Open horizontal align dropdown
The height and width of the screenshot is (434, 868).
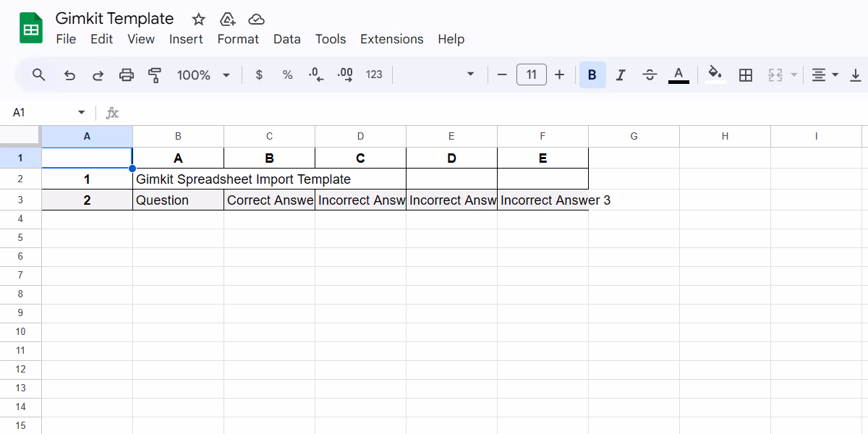click(x=825, y=75)
